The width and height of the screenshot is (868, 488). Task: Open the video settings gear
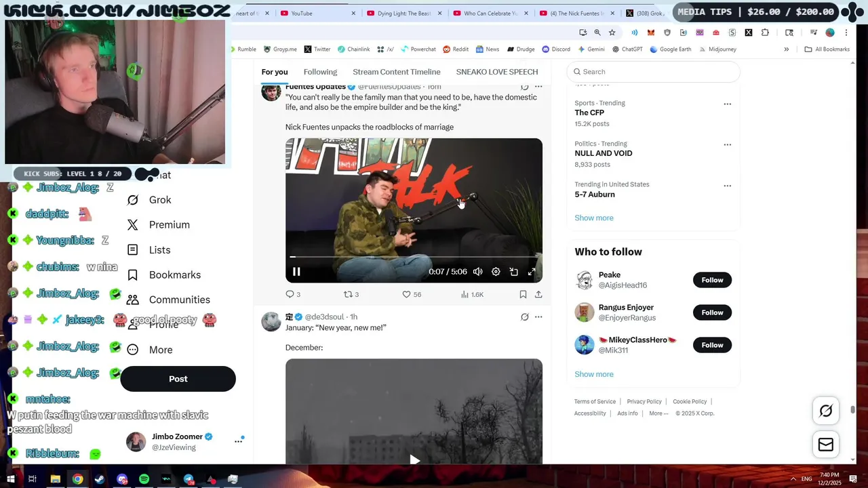[496, 272]
